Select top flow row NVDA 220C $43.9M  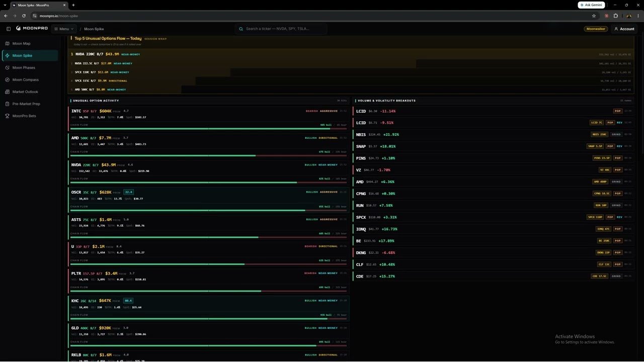351,54
